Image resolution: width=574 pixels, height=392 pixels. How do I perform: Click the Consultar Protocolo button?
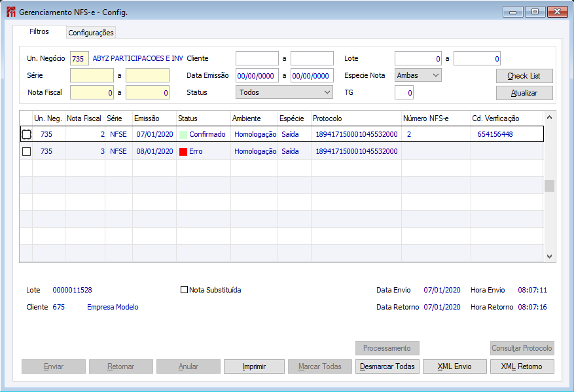[522, 348]
